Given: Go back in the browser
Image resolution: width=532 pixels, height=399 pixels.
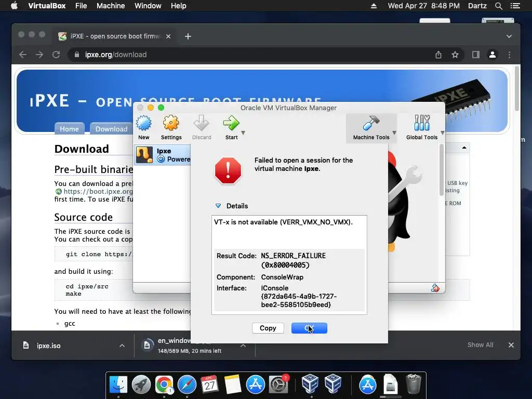Looking at the screenshot, I should 23,55.
